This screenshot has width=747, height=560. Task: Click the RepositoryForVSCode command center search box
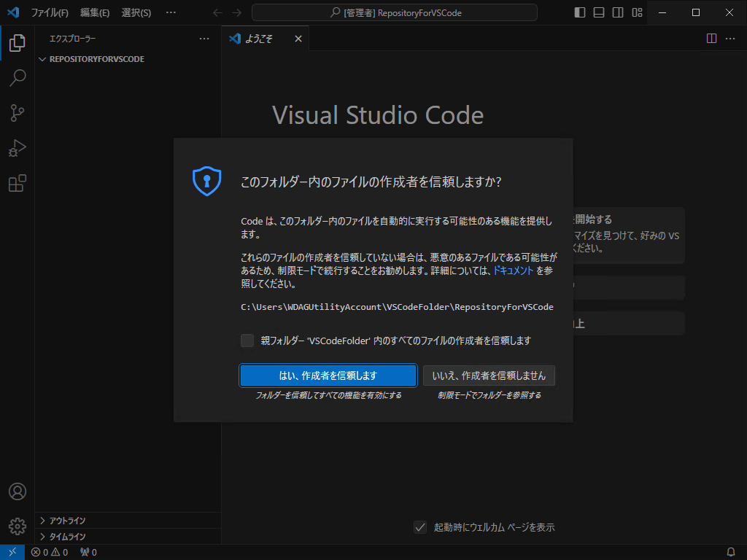395,13
